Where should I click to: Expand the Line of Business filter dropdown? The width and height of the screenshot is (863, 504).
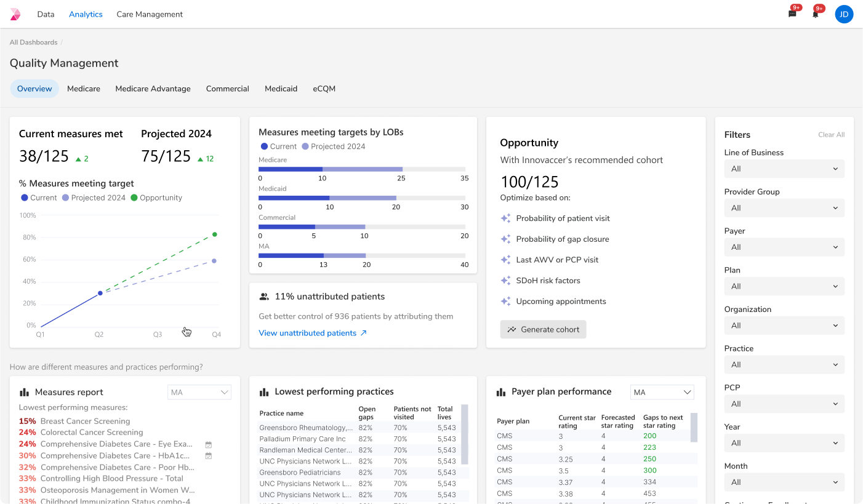point(784,169)
